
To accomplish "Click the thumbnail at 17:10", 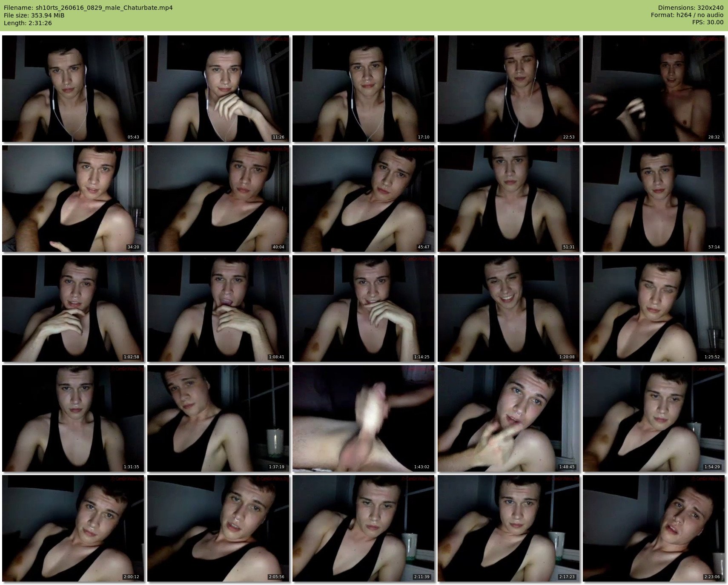I will tap(364, 89).
